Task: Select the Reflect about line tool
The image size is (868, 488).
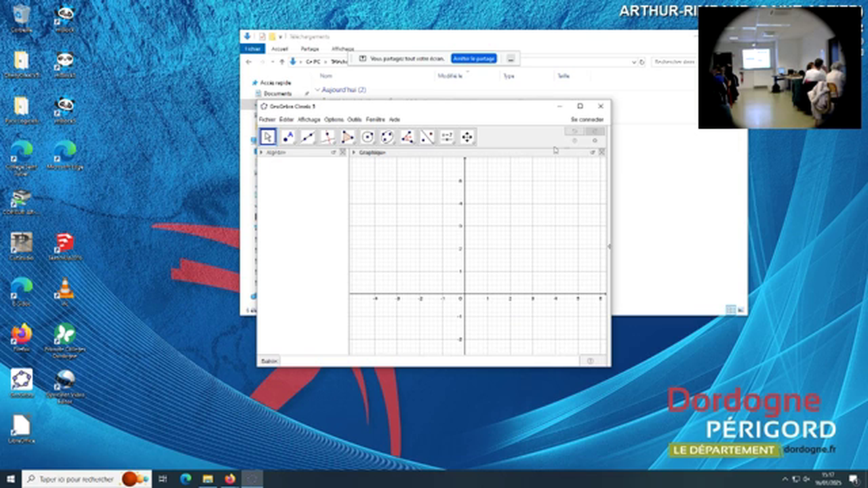Action: [427, 137]
